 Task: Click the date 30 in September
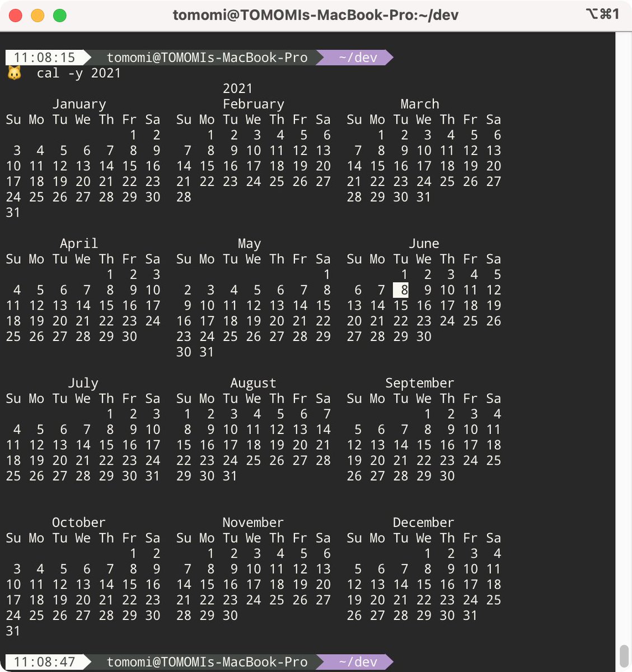(x=447, y=476)
